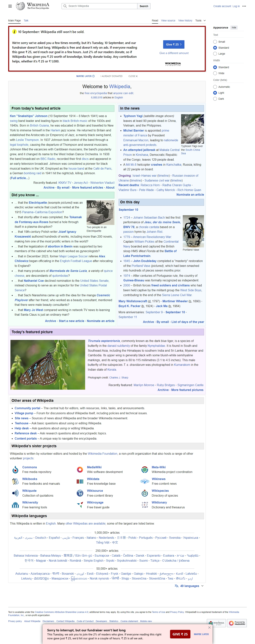The image size is (255, 644).
Task: Open the dark blue tiger butterfly picture
Action: tap(48, 364)
